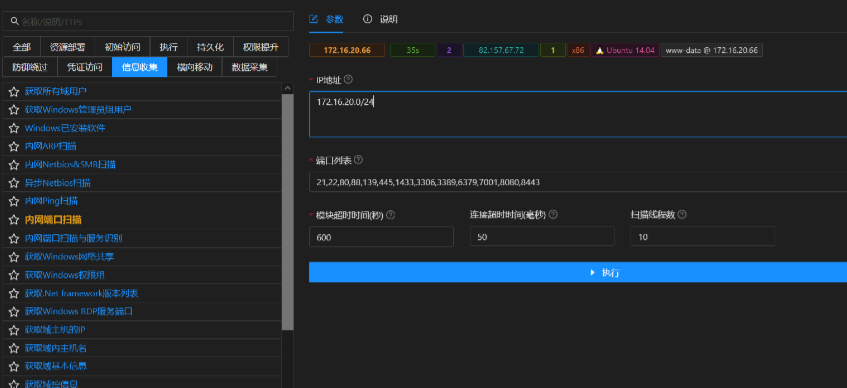The image size is (847, 388).
Task: Filter modules by 资源部署
Action: point(68,47)
